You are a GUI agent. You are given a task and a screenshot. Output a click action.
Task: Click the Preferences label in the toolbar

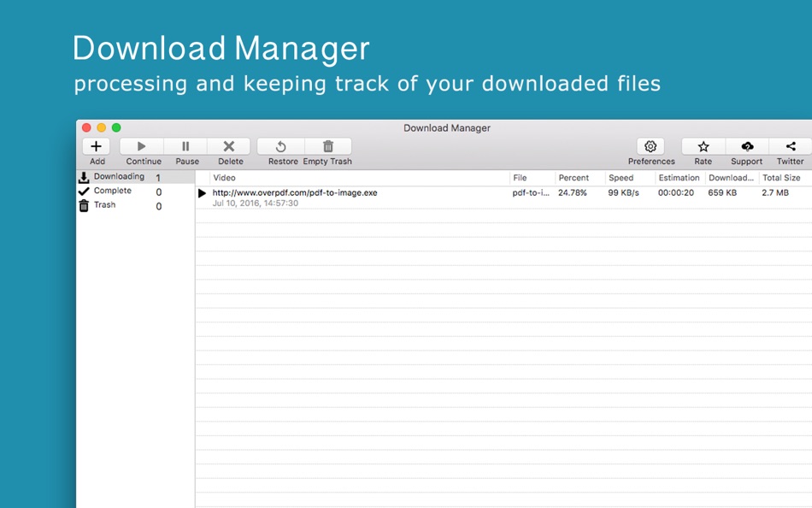[651, 162]
